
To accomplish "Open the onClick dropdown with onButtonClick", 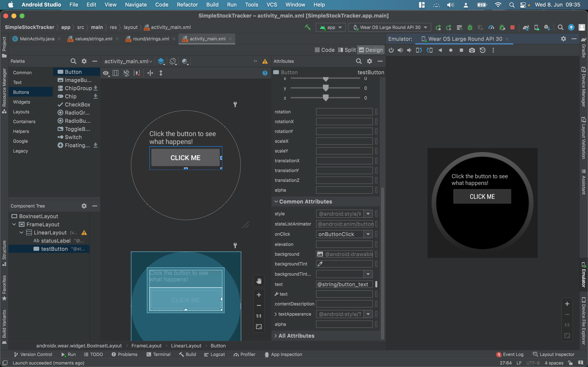I will pyautogui.click(x=368, y=234).
